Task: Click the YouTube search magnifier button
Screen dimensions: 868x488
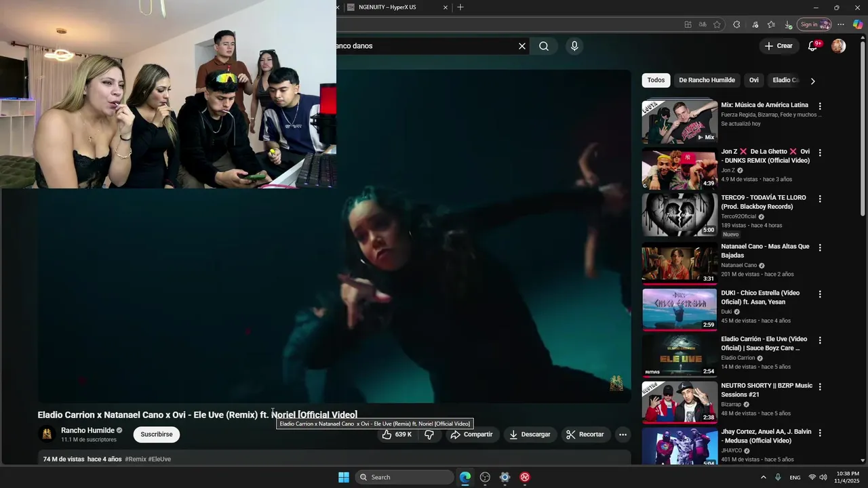Action: point(544,46)
